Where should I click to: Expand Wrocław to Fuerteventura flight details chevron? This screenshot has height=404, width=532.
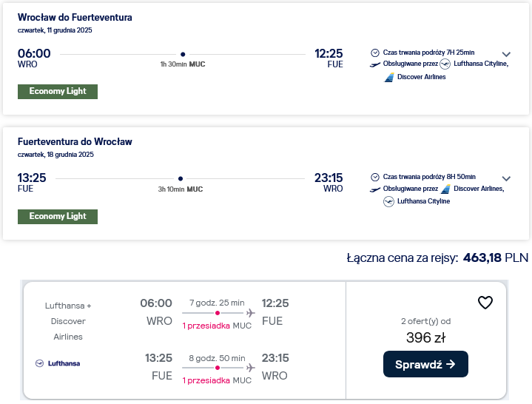(506, 54)
